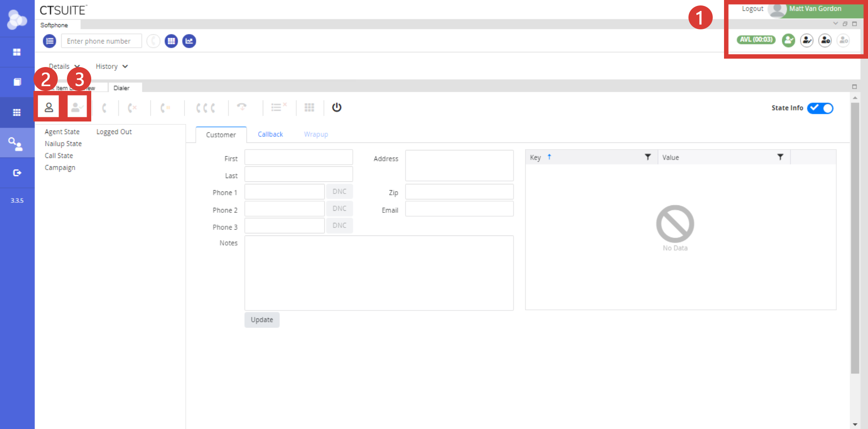Open the book icon in the sidebar
Image resolution: width=868 pixels, height=429 pixels.
coord(17,82)
